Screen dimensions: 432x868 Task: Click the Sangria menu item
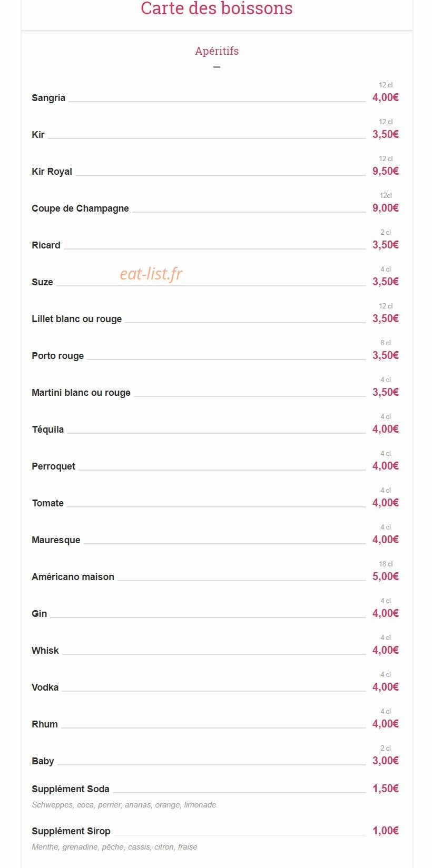click(x=48, y=98)
